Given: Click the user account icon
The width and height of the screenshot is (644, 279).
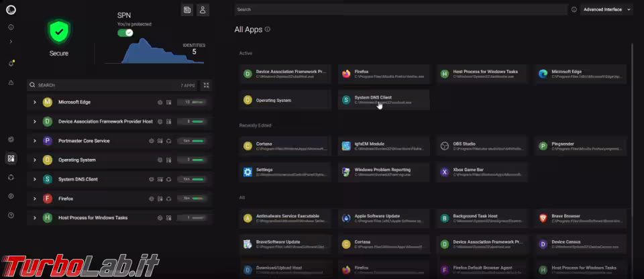Looking at the screenshot, I should 203,9.
